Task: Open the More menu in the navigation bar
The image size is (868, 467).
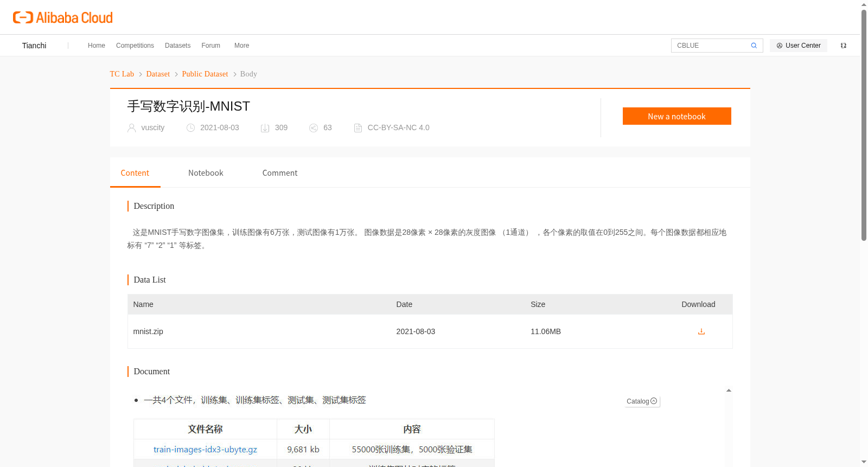Action: (x=242, y=46)
